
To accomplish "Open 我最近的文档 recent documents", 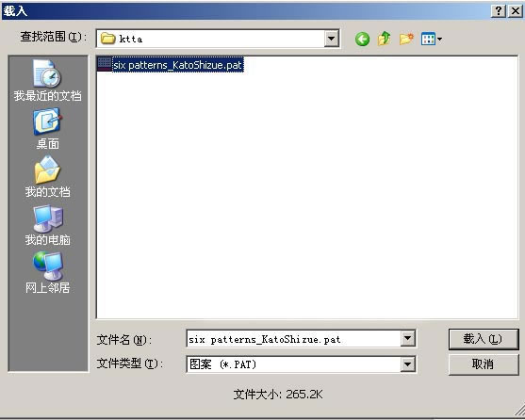I will click(x=47, y=81).
